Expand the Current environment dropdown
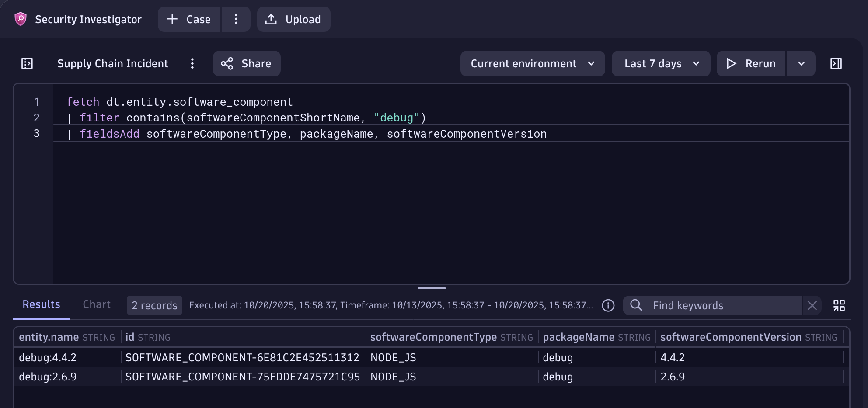This screenshot has width=868, height=408. click(x=533, y=64)
